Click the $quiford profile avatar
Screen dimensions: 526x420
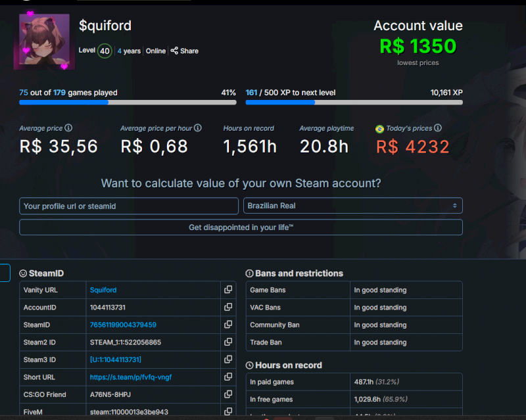point(44,39)
